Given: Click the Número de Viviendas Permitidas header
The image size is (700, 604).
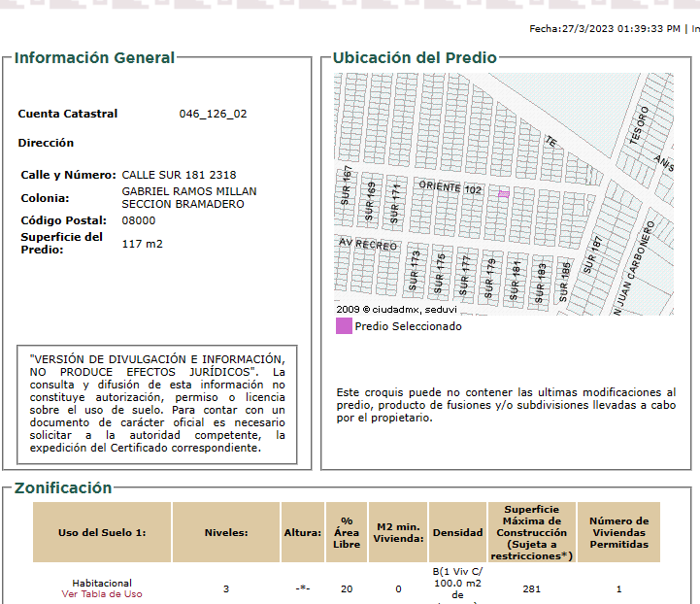Looking at the screenshot, I should (618, 532).
